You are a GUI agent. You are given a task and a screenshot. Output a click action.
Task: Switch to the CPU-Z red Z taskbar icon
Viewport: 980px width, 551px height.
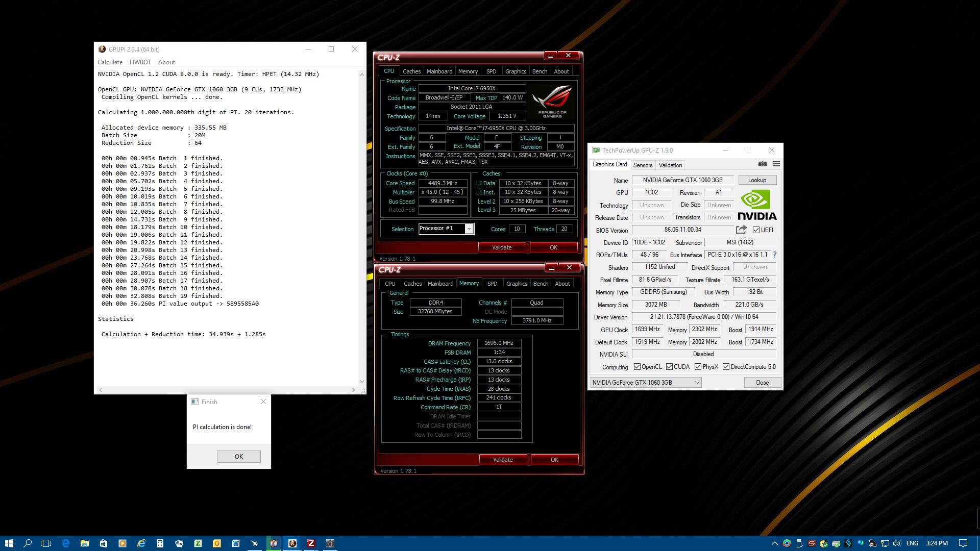[x=311, y=543]
